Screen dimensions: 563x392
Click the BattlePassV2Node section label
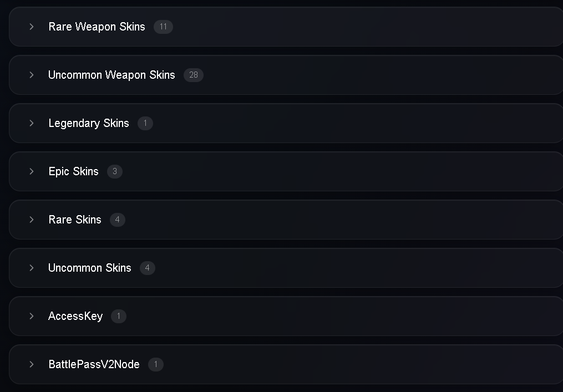(x=94, y=364)
